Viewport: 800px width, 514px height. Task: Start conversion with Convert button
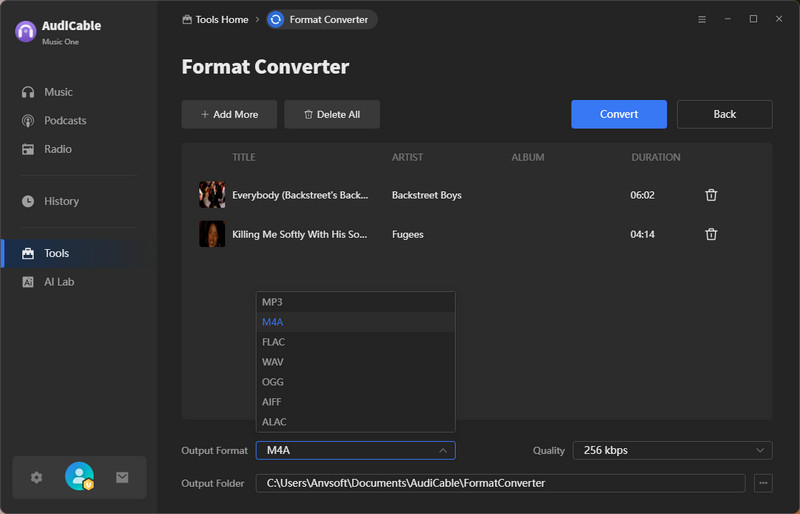[619, 114]
